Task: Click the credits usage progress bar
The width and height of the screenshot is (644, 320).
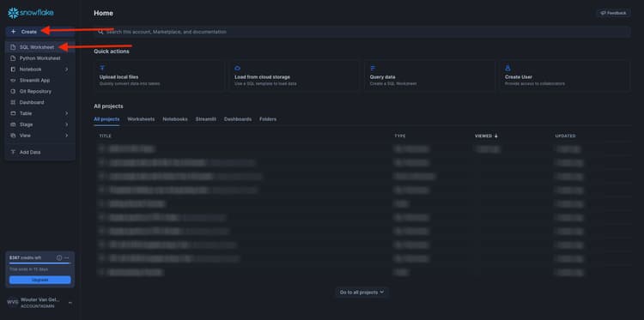Action: click(x=39, y=263)
